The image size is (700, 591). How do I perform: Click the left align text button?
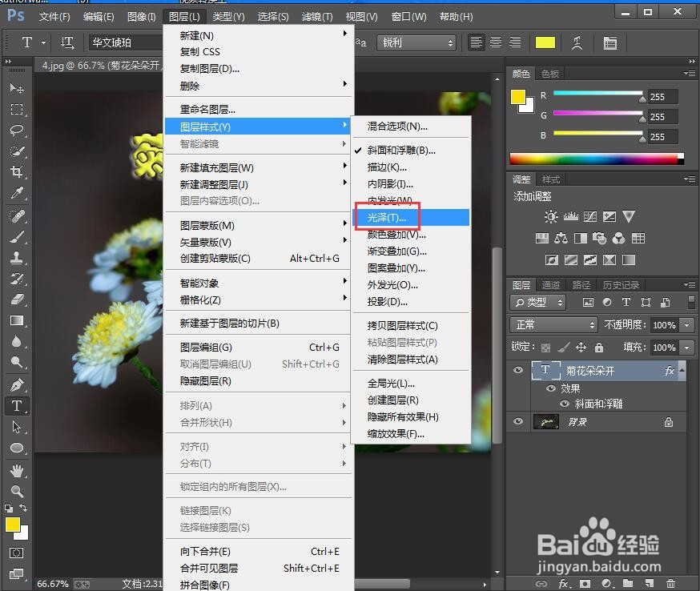(477, 43)
